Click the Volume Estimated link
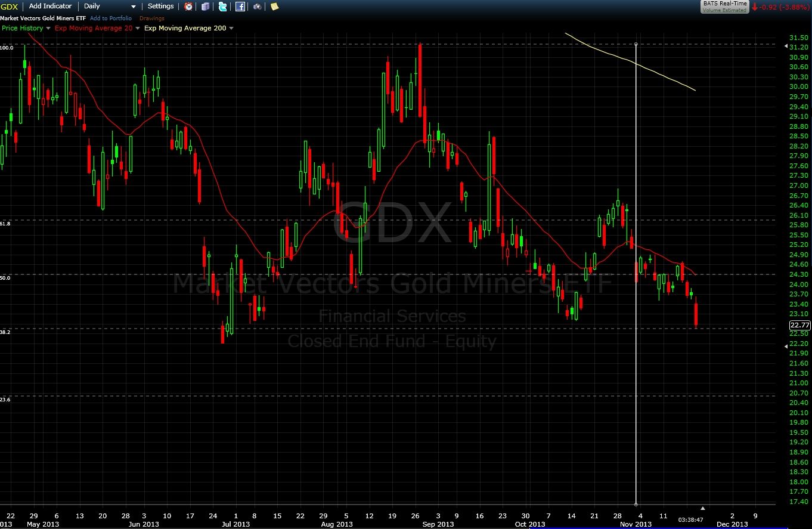This screenshot has height=529, width=812. click(724, 10)
